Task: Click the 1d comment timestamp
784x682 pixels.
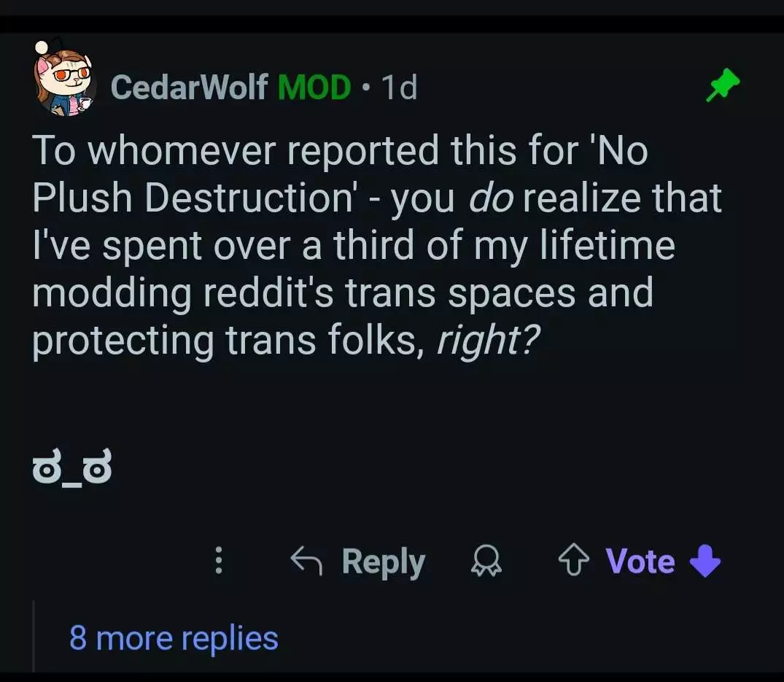Action: click(x=399, y=88)
